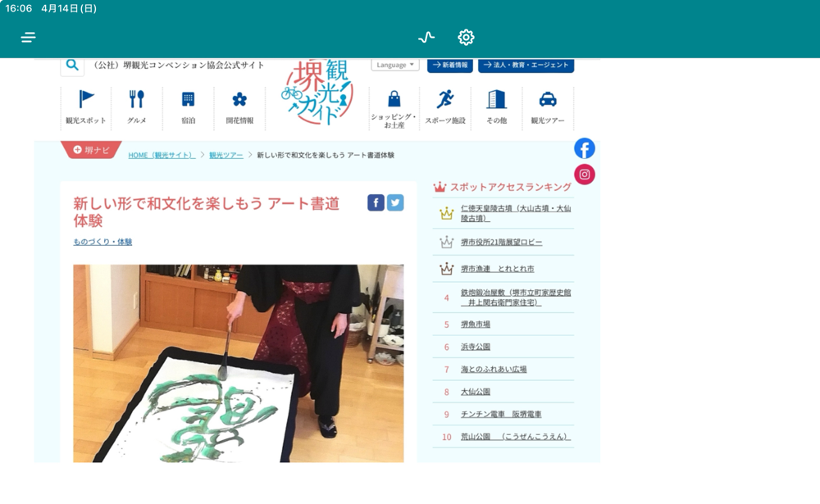The width and height of the screenshot is (820, 504).
Task: Click the magnifier search icon
Action: coord(72,66)
